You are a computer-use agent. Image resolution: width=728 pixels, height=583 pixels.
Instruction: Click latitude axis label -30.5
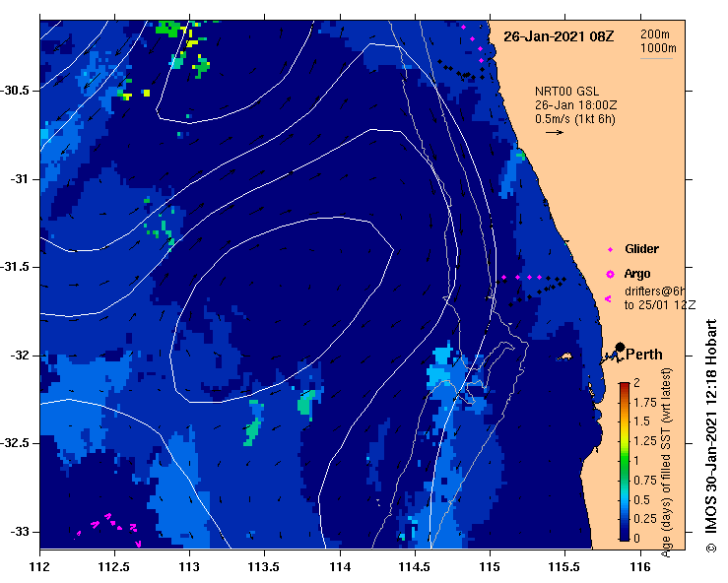15,91
